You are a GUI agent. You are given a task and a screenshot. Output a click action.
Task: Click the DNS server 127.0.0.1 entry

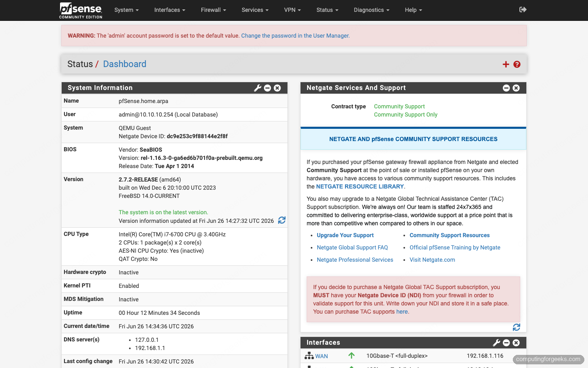coord(147,340)
